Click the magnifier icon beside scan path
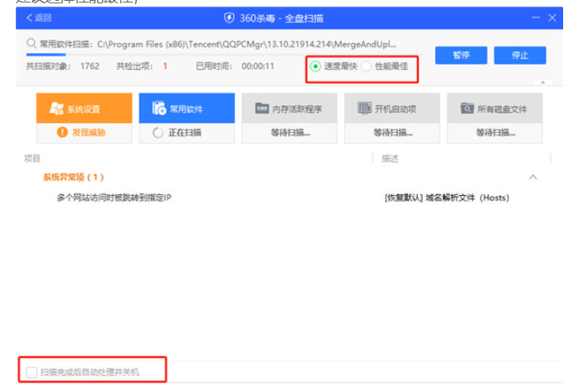This screenshot has width=588, height=385. pos(31,42)
